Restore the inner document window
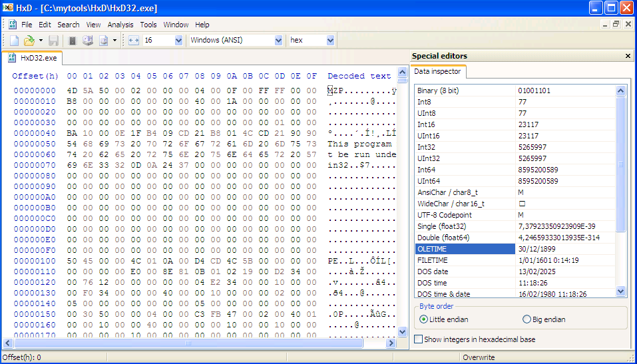Image resolution: width=637 pixels, height=364 pixels. pyautogui.click(x=616, y=25)
